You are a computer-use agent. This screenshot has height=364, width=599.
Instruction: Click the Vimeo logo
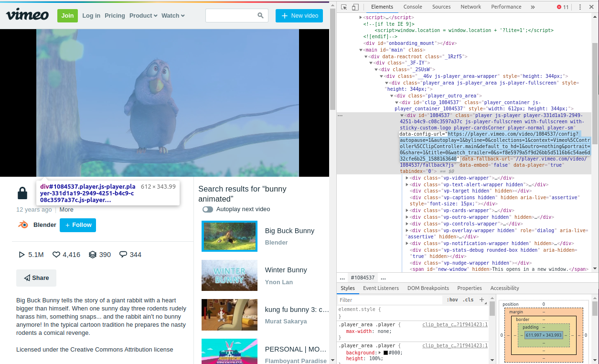coord(27,15)
